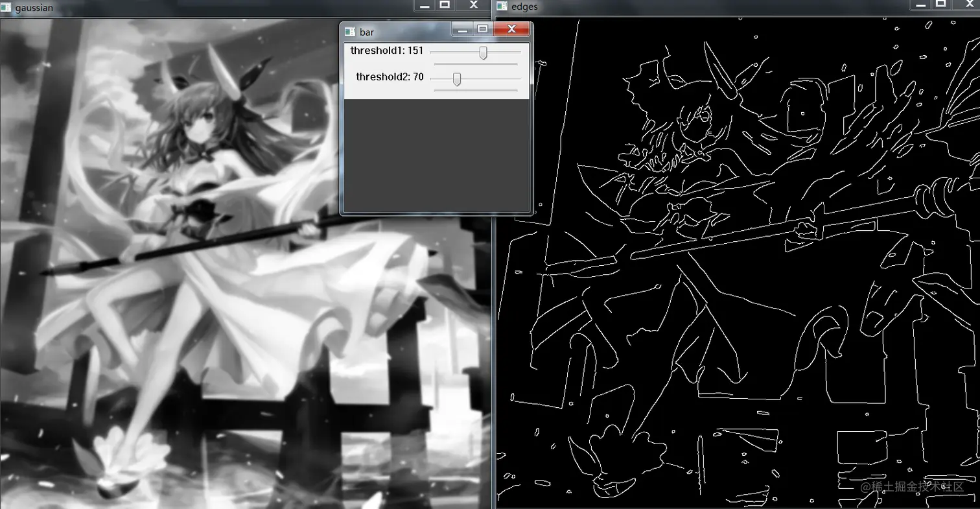Click the OpenCV icon on bar title bar

pos(349,30)
